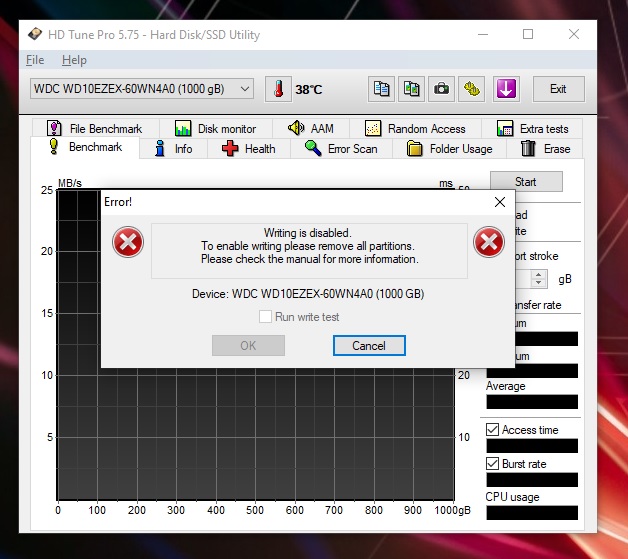Click the 38°C temperature reading
628x559 pixels.
click(308, 89)
